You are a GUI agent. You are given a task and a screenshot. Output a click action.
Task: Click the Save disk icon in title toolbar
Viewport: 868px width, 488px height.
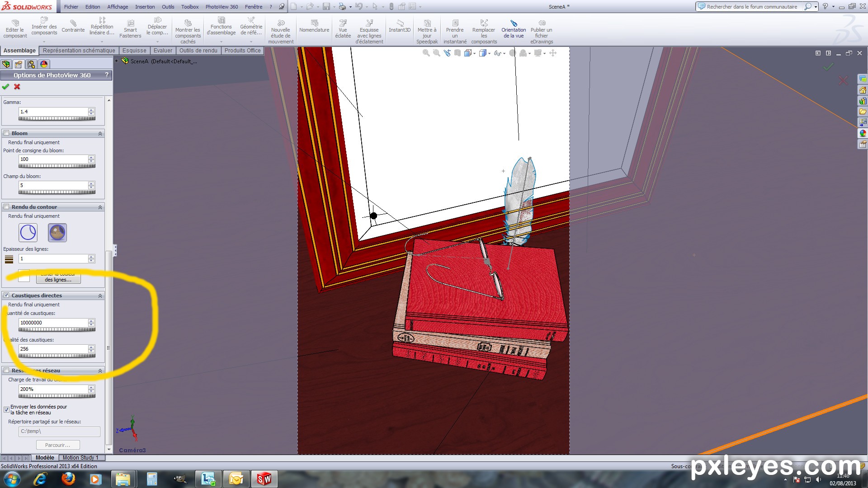click(x=326, y=6)
